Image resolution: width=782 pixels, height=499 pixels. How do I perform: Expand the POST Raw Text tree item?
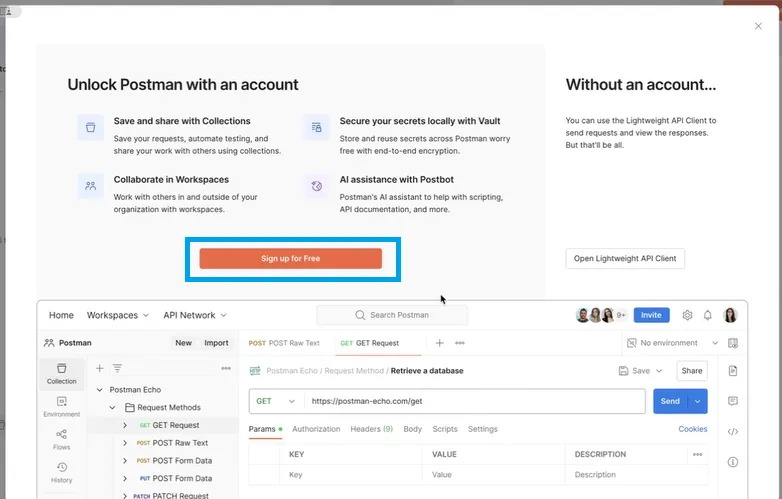click(x=125, y=443)
